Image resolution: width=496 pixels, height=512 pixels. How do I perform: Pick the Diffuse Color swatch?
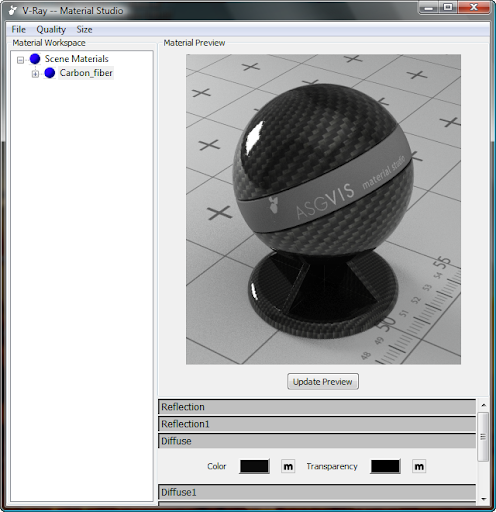point(254,466)
